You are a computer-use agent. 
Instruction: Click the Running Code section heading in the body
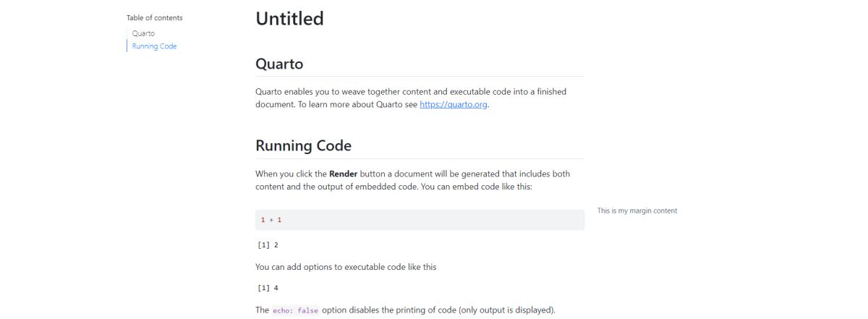point(303,145)
